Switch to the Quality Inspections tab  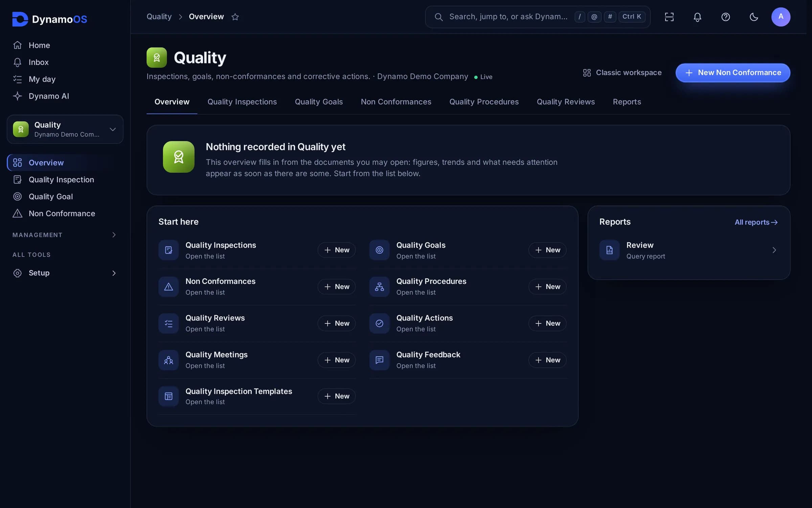pyautogui.click(x=242, y=102)
